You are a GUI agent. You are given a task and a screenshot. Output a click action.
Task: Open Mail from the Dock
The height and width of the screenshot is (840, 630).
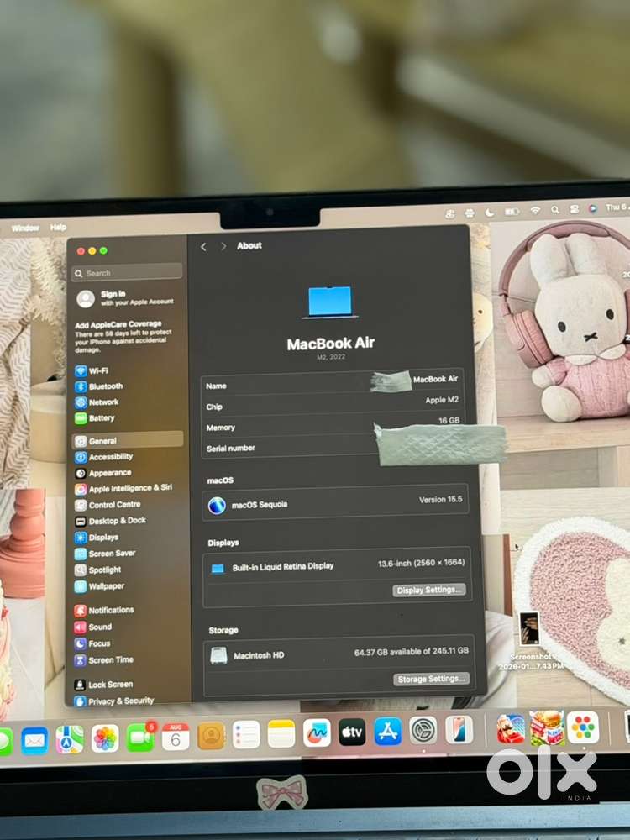[x=34, y=740]
